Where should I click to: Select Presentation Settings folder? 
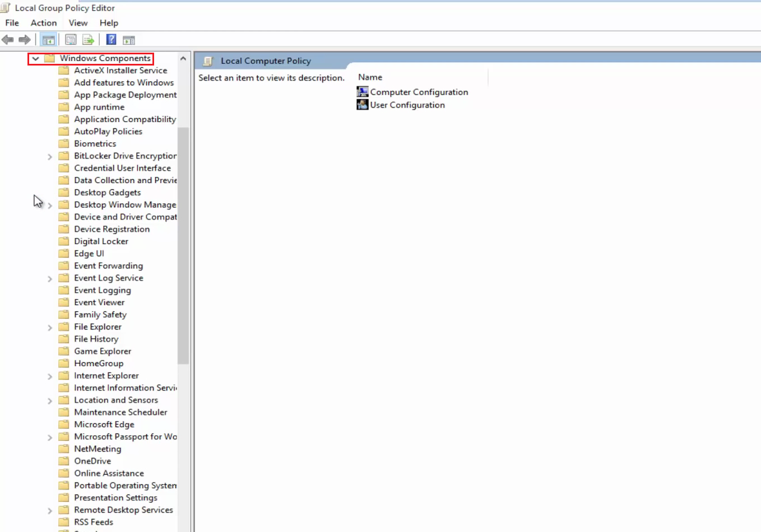(116, 498)
